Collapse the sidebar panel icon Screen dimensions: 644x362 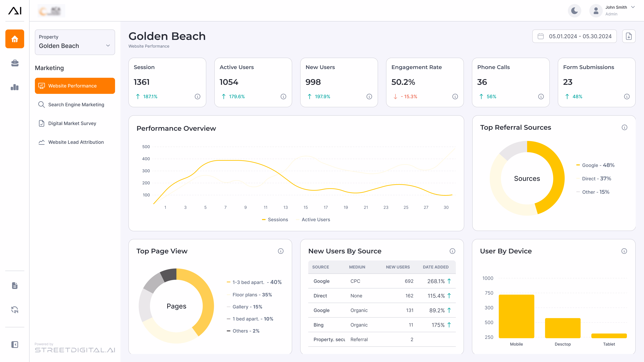(15, 345)
